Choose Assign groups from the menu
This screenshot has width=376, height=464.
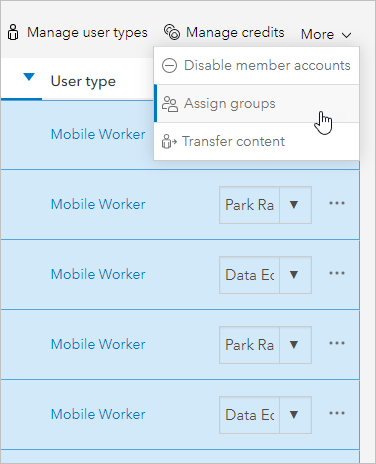(x=256, y=103)
